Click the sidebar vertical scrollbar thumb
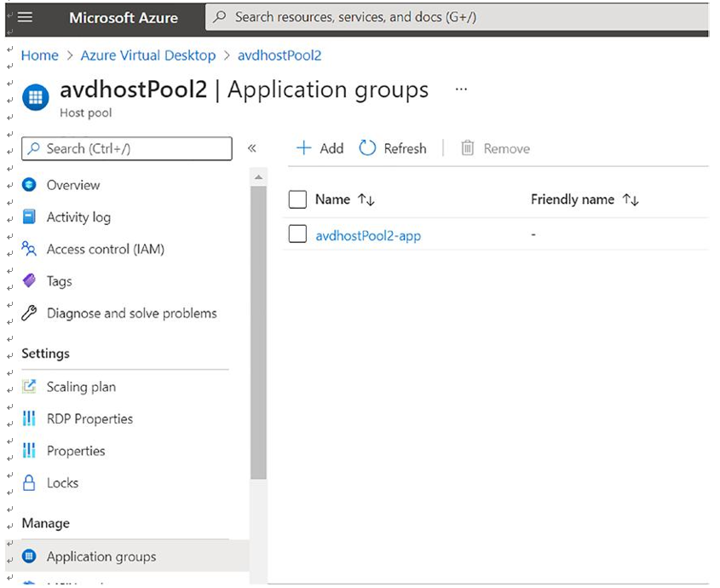 (x=258, y=332)
